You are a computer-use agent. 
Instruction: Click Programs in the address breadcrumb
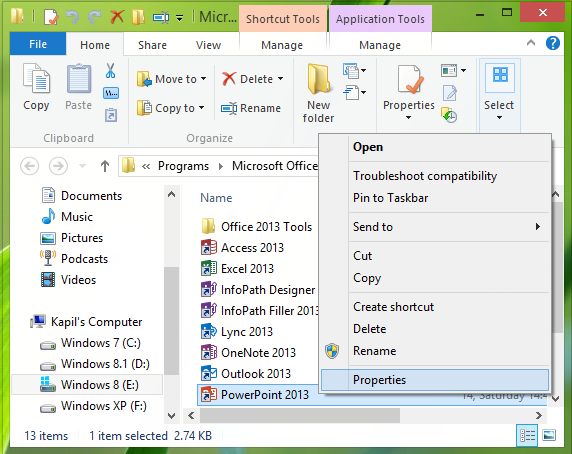[183, 166]
